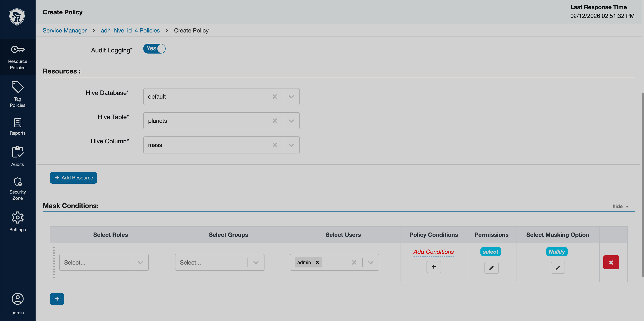Edit permissions using the pencil icon
The height and width of the screenshot is (321, 644).
click(x=491, y=268)
